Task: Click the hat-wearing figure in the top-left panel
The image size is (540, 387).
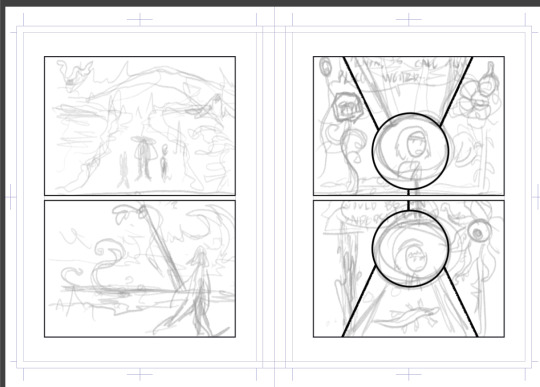Action: (143, 158)
